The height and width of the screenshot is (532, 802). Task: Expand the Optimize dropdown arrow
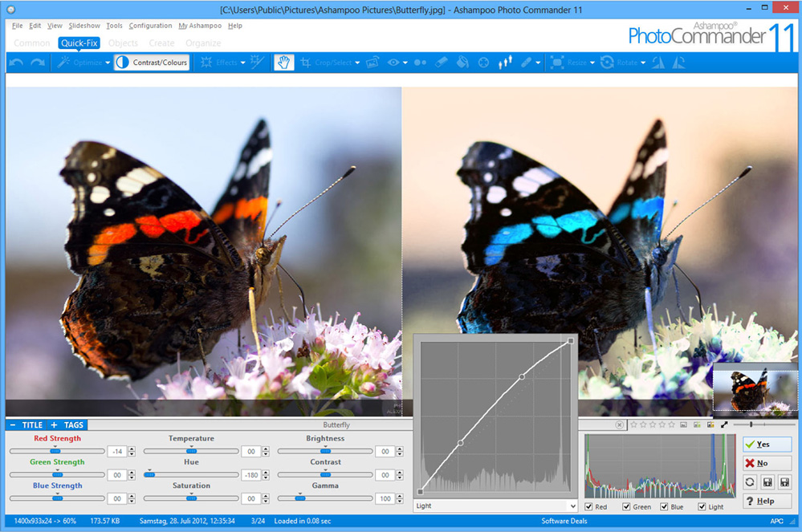click(108, 63)
